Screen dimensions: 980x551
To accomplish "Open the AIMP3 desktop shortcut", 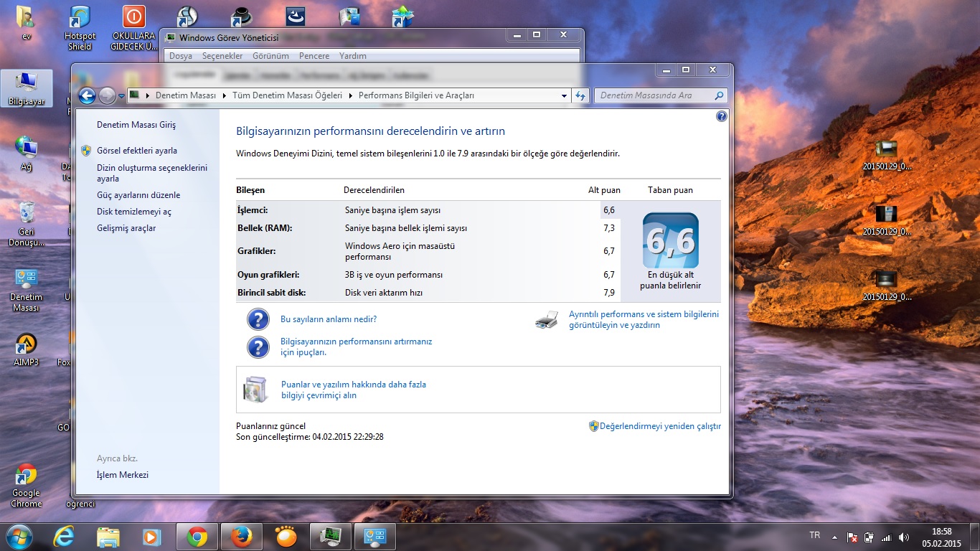I will pos(26,349).
